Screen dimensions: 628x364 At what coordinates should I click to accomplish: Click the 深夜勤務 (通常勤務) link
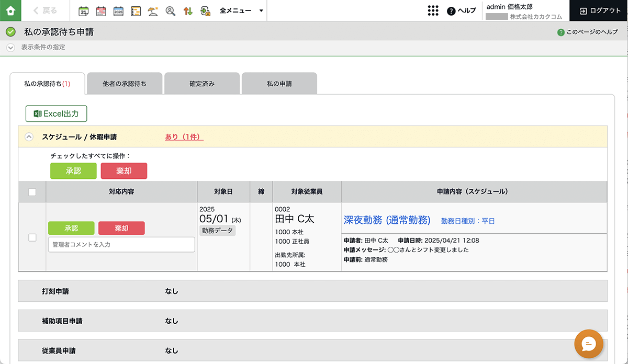[x=387, y=220]
